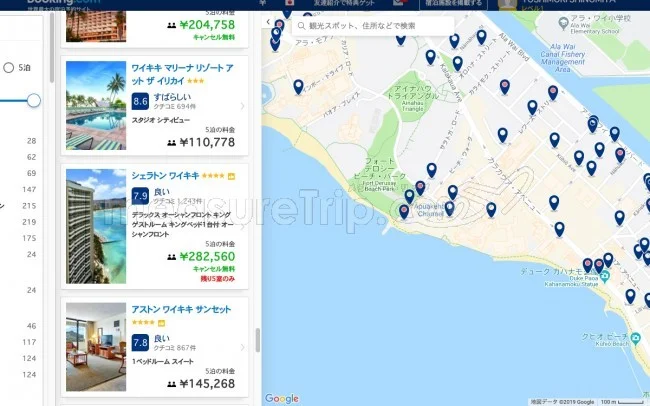Click the クチコミ 867件 review count
This screenshot has height=406, width=650.
pyautogui.click(x=175, y=348)
